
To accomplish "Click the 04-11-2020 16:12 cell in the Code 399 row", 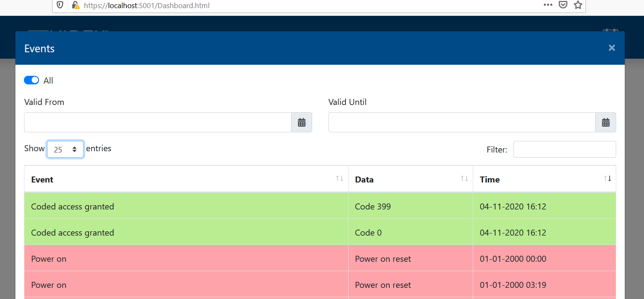I will [x=544, y=206].
